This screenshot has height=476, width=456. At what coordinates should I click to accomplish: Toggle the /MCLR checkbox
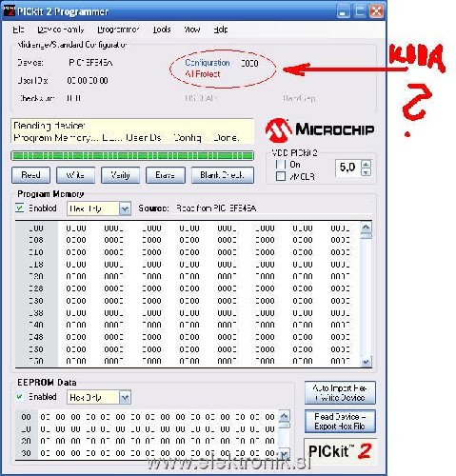(281, 176)
